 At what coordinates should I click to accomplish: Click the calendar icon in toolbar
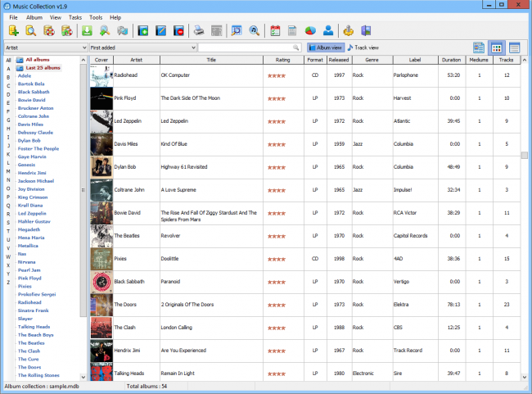[x=274, y=31]
